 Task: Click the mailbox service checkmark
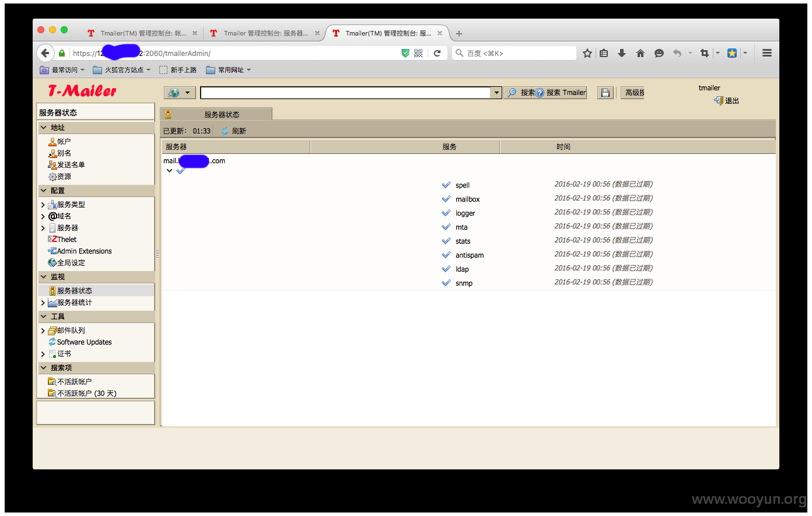click(446, 199)
